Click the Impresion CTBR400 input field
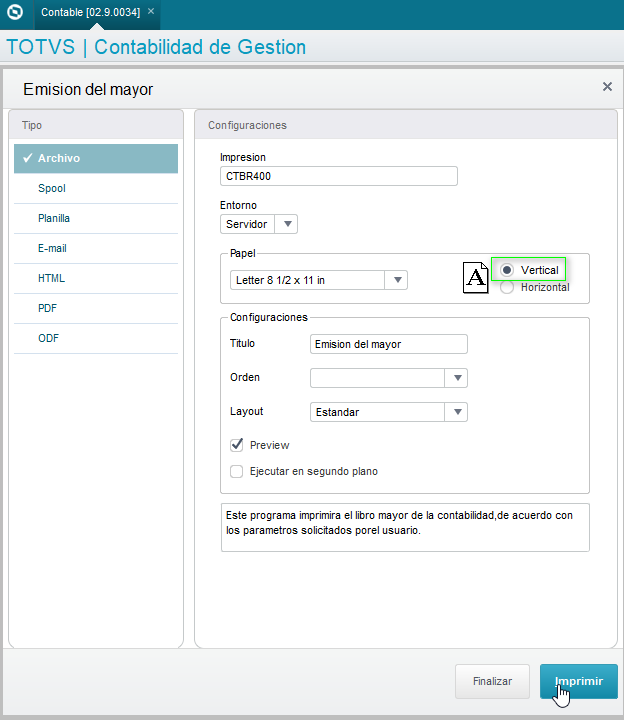This screenshot has height=723, width=624. (x=339, y=176)
